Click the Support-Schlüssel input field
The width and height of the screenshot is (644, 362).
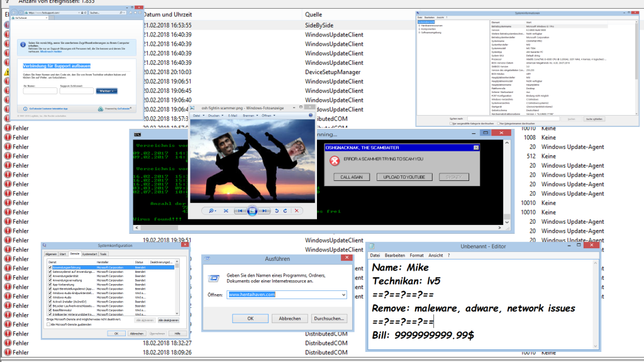(x=76, y=90)
